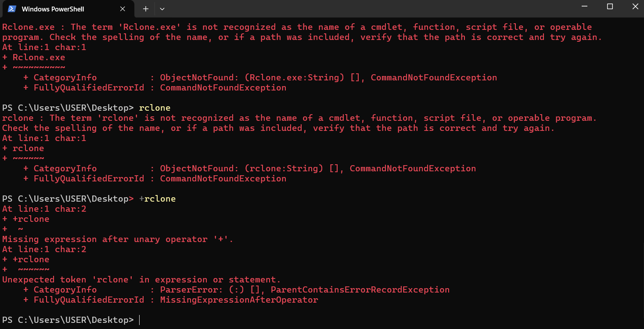This screenshot has width=644, height=329.
Task: Click the first 'At line:1 char:2' line
Action: coord(44,209)
